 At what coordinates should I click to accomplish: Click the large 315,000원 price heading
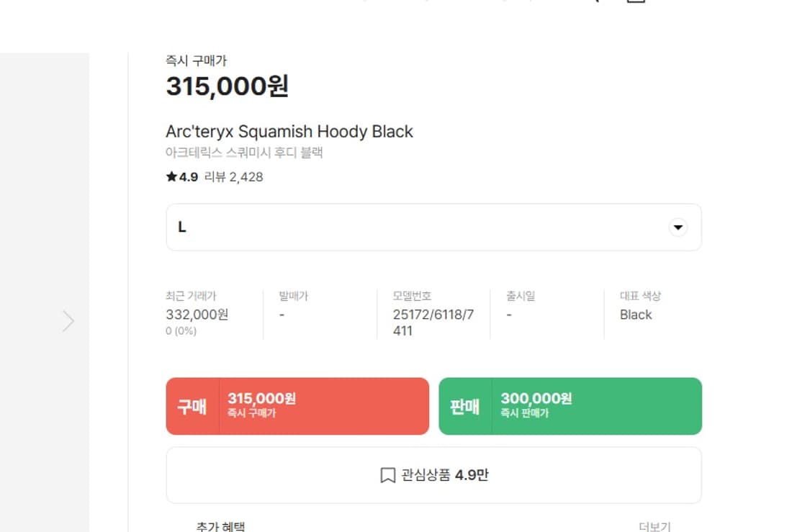click(x=228, y=86)
